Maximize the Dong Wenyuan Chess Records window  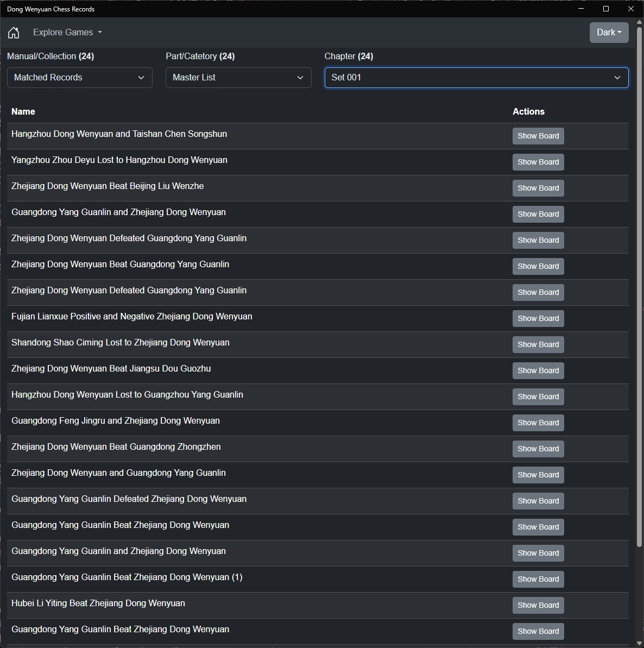point(606,9)
